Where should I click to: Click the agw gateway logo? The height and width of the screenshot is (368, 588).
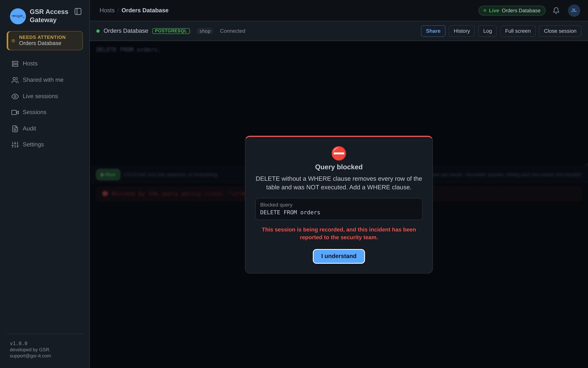18,16
